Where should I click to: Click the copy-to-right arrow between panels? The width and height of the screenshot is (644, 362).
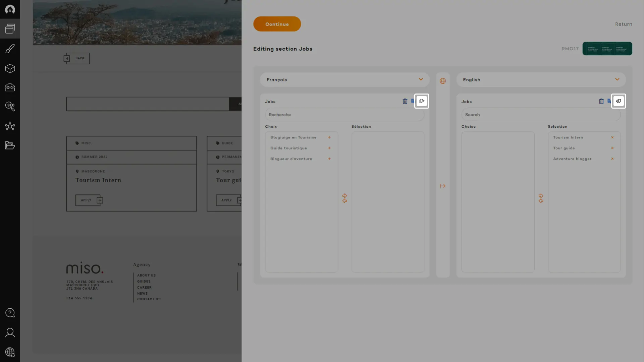click(x=443, y=186)
